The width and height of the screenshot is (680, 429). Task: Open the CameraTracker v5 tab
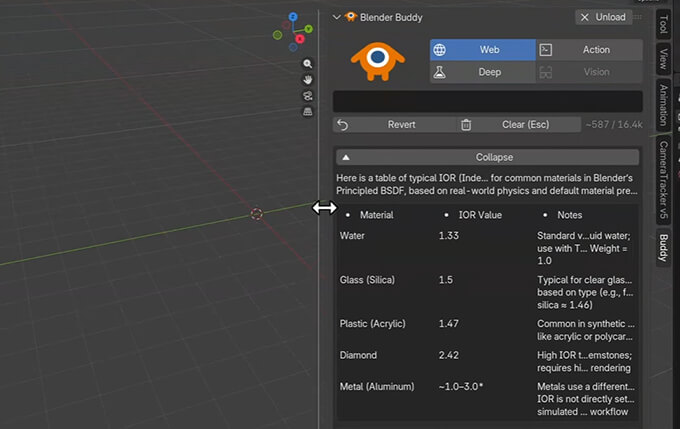tap(663, 180)
